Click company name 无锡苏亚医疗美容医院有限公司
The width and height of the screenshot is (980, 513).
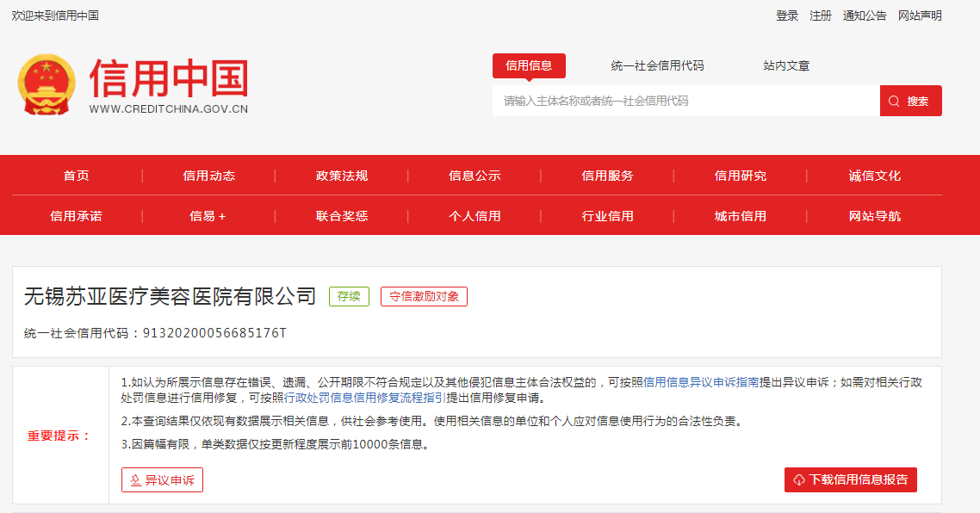coord(170,296)
